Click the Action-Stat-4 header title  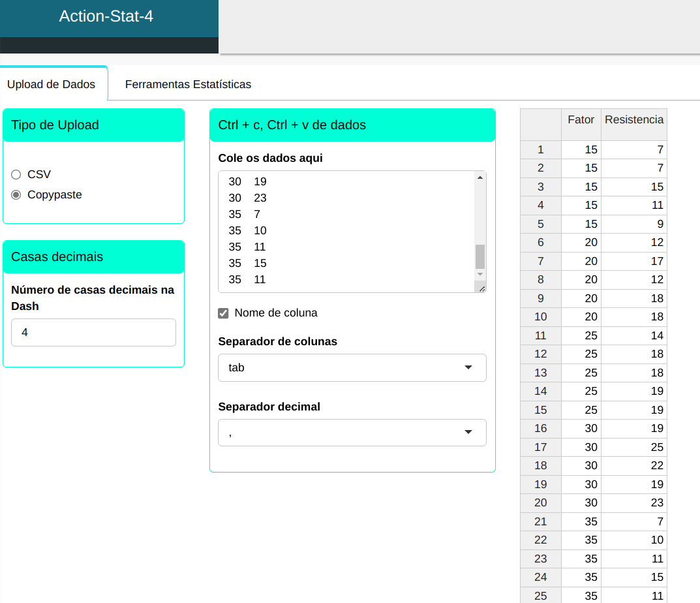106,16
